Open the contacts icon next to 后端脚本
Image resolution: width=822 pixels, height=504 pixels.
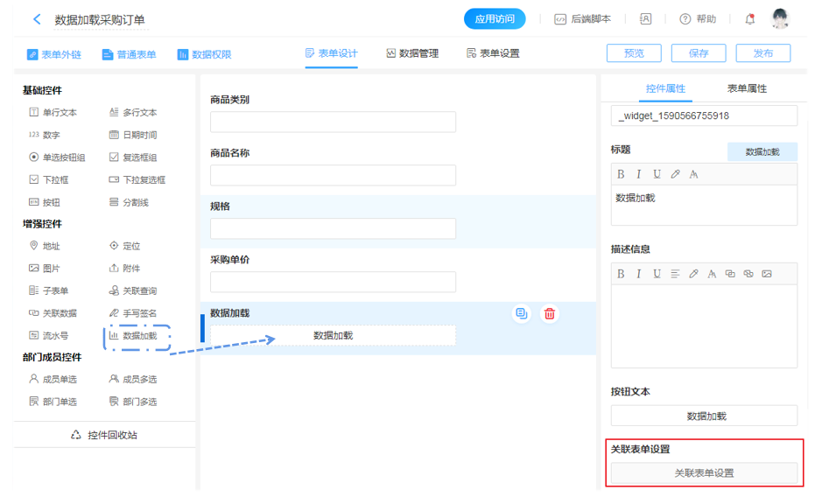coord(646,19)
